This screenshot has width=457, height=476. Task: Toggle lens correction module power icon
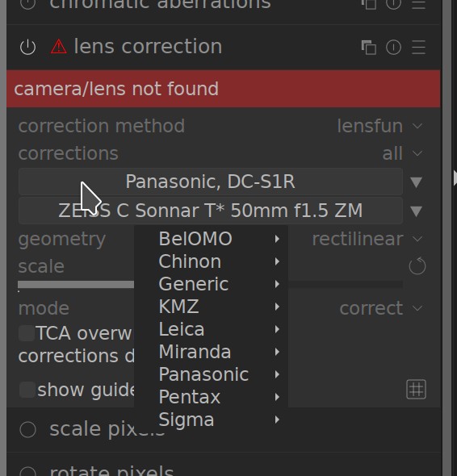tap(27, 47)
